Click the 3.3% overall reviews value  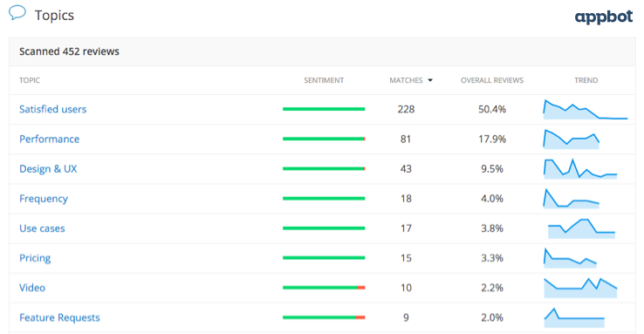(492, 258)
